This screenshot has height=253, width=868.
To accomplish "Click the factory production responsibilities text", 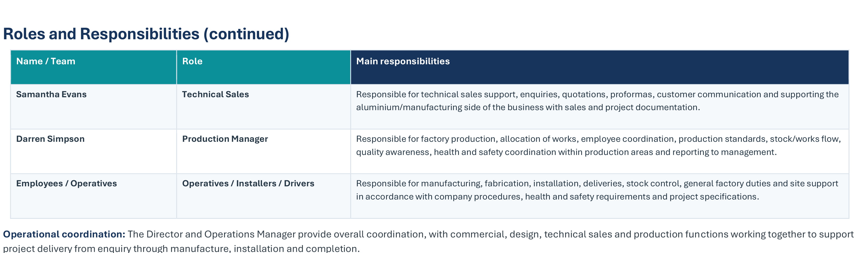I will (x=598, y=145).
